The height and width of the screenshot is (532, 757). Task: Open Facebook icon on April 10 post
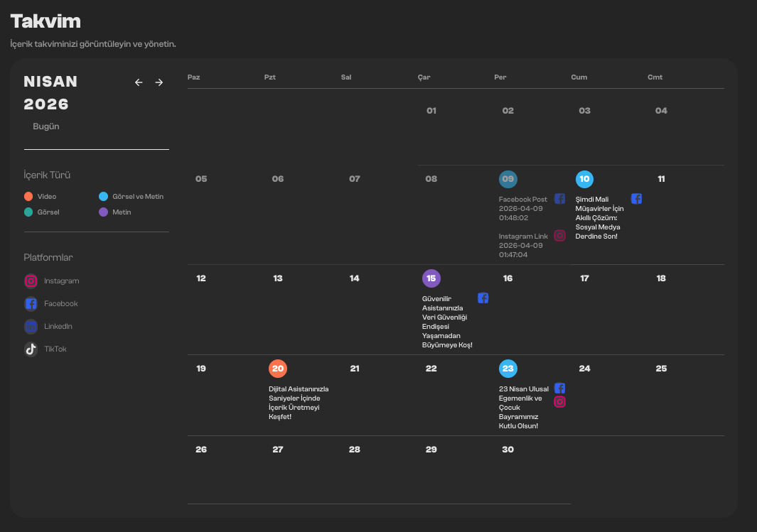pyautogui.click(x=636, y=199)
